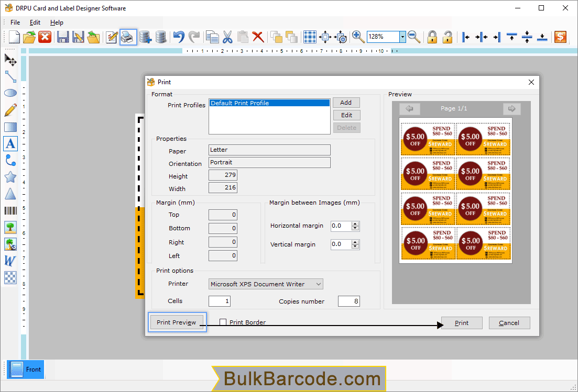Select Default Print Profile entry

point(269,103)
